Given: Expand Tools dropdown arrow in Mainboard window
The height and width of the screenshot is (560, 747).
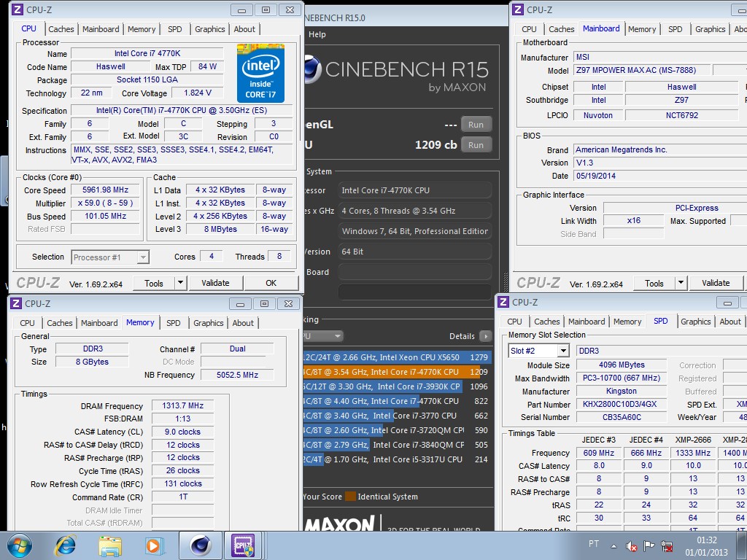Looking at the screenshot, I should click(681, 283).
